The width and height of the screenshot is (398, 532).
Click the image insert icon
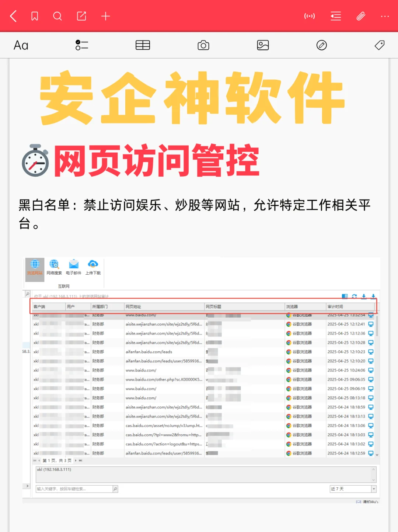tap(263, 45)
